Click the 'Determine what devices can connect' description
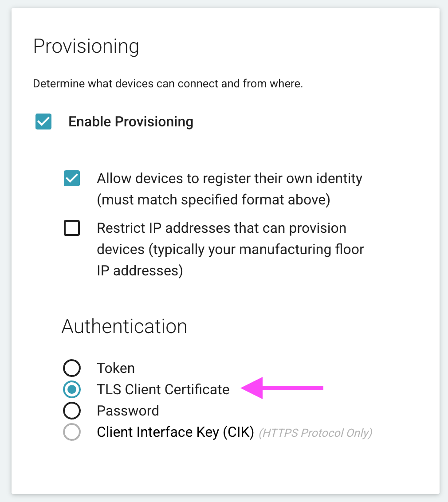The height and width of the screenshot is (502, 448). pos(168,83)
